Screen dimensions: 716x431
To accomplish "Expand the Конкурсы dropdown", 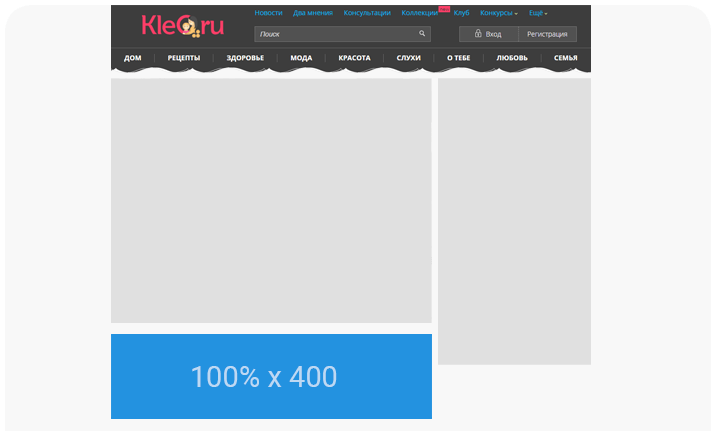I will 499,13.
